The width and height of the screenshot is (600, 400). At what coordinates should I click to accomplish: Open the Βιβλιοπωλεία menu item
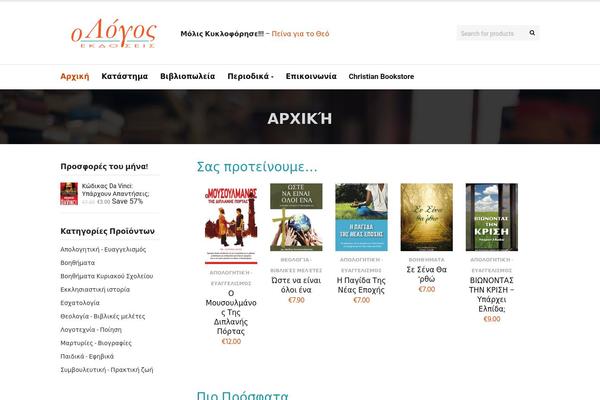(188, 76)
